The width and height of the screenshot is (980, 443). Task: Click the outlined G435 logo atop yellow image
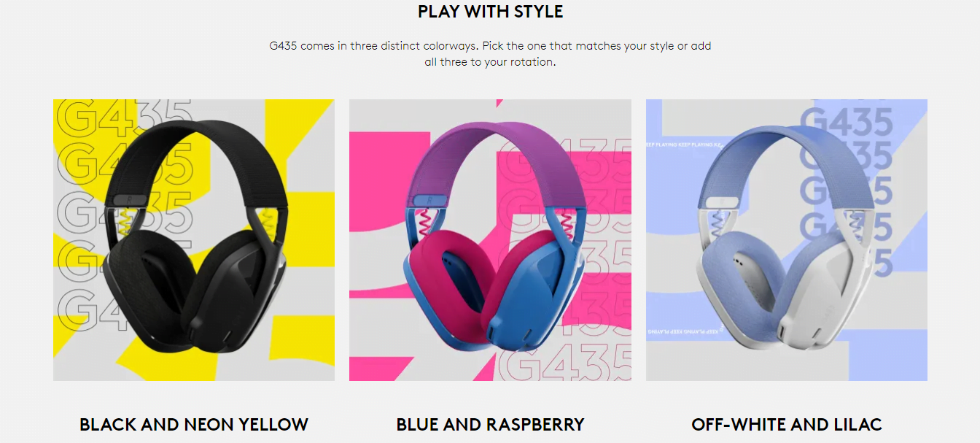[x=124, y=118]
